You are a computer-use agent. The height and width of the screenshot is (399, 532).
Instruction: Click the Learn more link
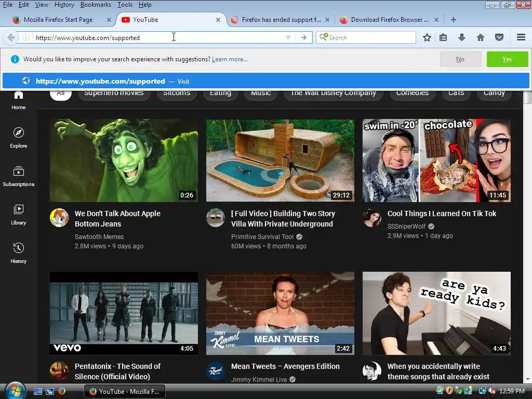coord(230,59)
